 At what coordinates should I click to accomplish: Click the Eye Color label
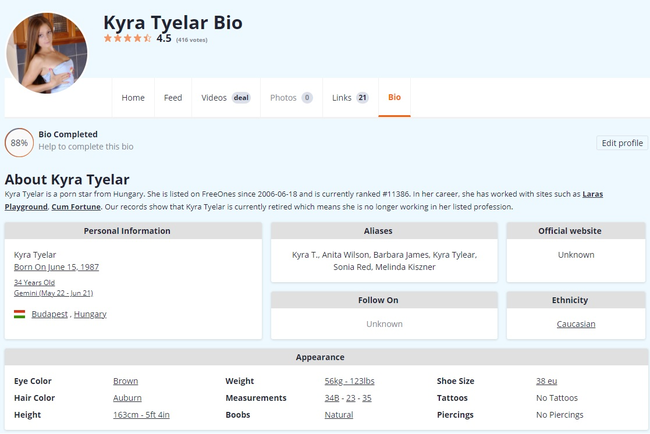33,381
